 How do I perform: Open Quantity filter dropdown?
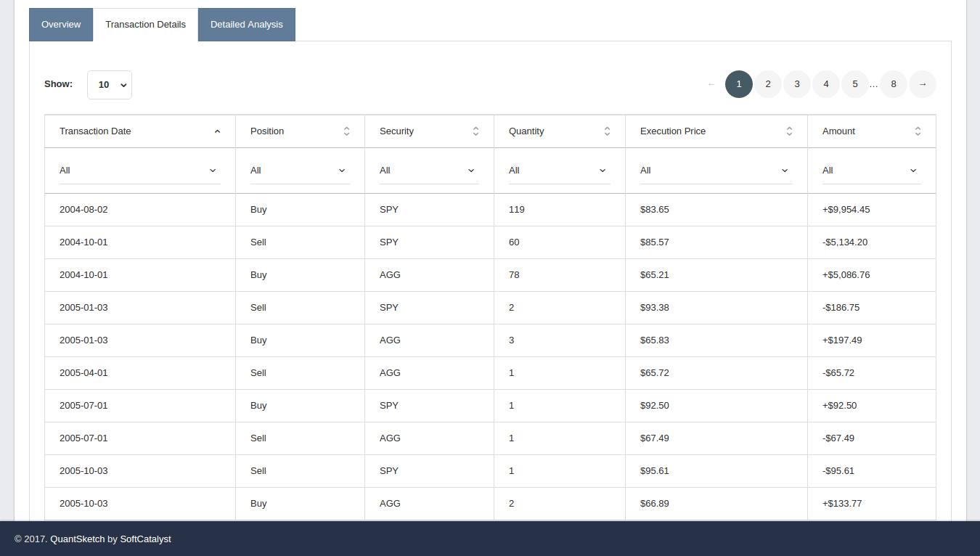coord(560,171)
